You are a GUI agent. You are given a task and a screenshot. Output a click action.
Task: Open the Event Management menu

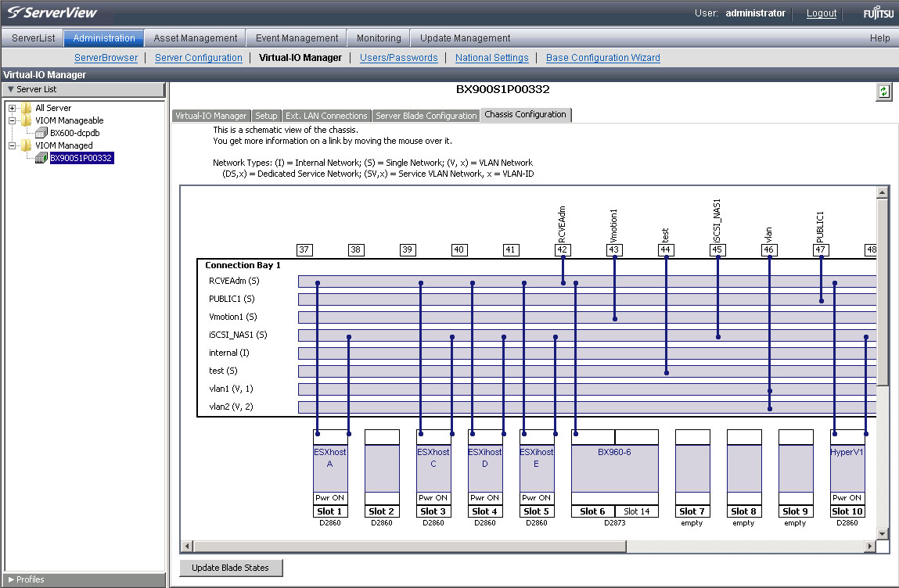click(x=295, y=38)
